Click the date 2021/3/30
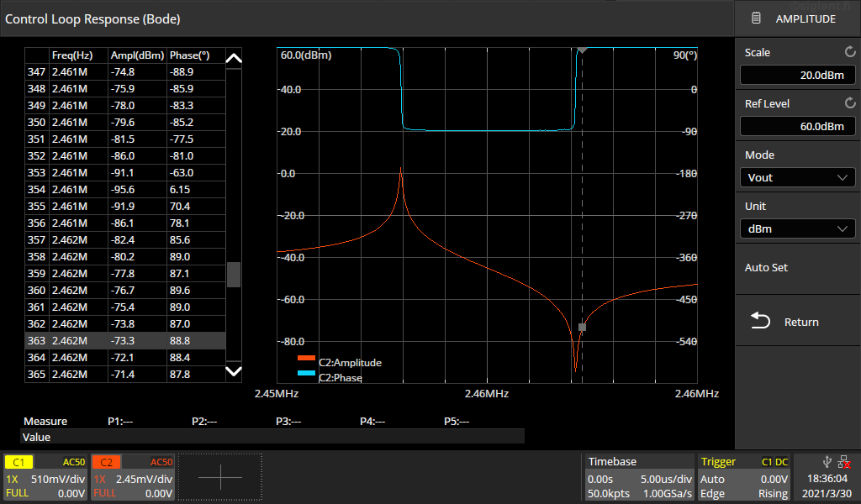This screenshot has height=504, width=861. [827, 494]
